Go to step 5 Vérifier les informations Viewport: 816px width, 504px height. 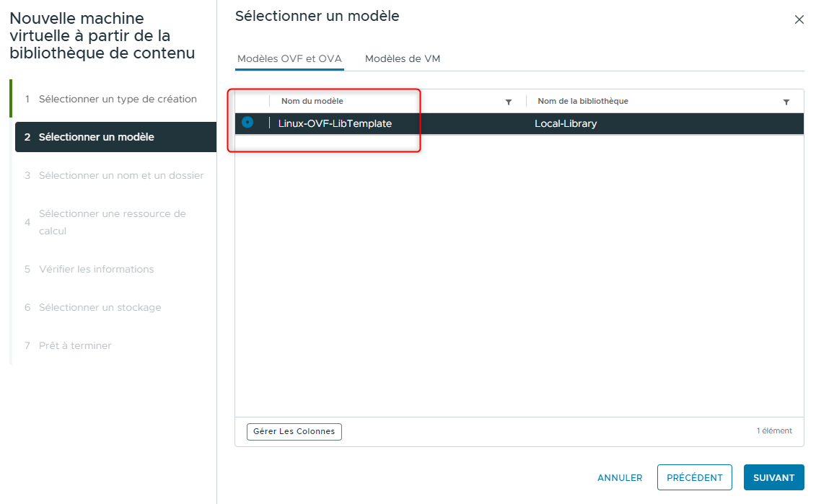[96, 269]
